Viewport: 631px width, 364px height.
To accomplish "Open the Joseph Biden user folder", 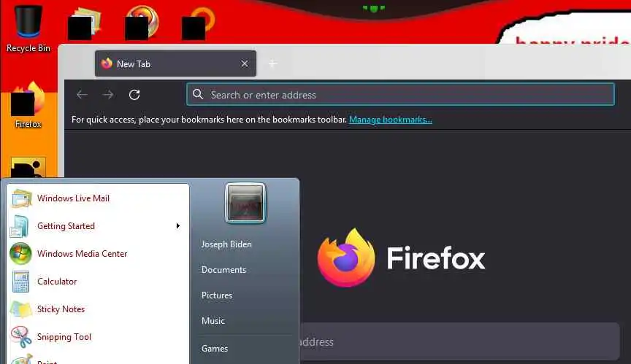I will (226, 244).
